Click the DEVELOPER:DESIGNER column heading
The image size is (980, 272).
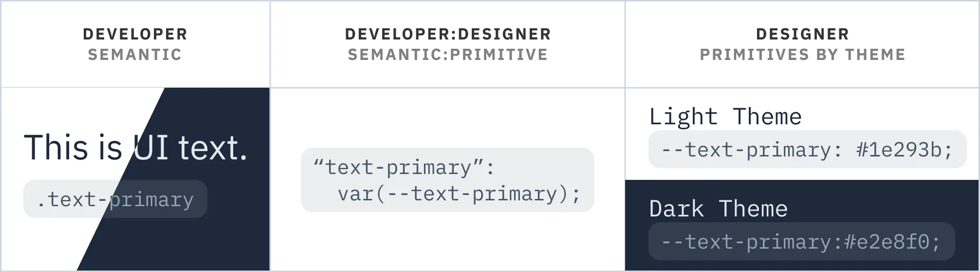[x=448, y=34]
